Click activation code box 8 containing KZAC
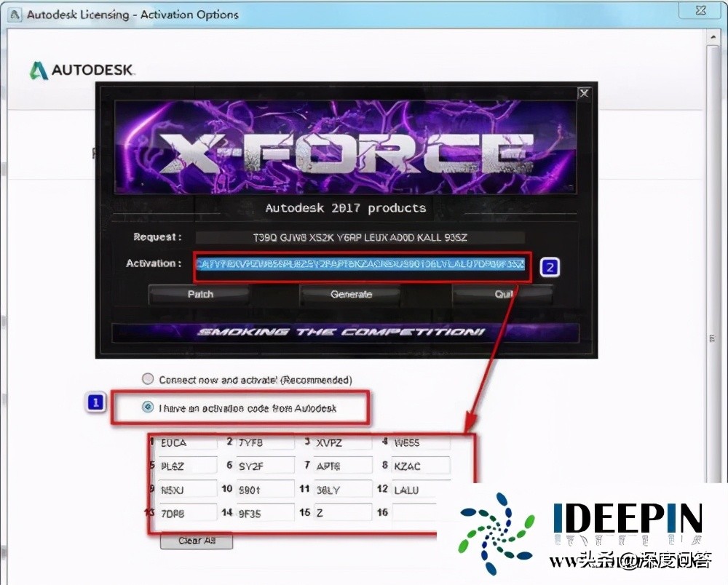The image size is (728, 585). pos(421,466)
